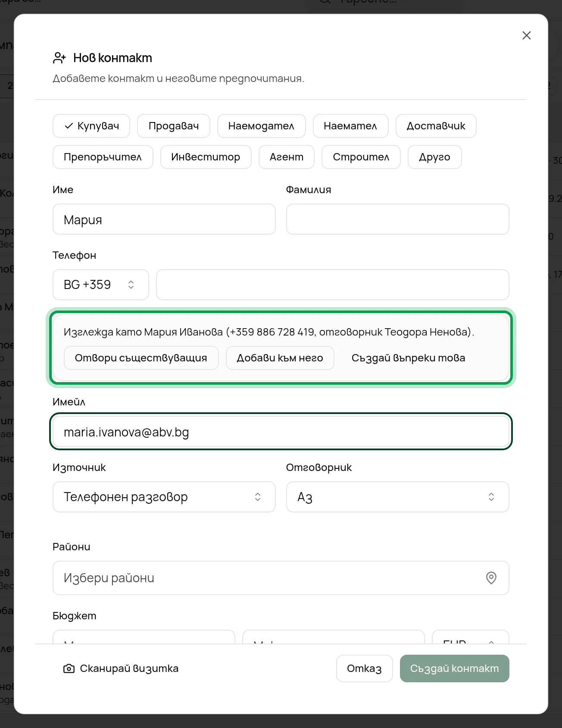The height and width of the screenshot is (728, 562).
Task: Click the Имейл email input field
Action: (x=281, y=432)
